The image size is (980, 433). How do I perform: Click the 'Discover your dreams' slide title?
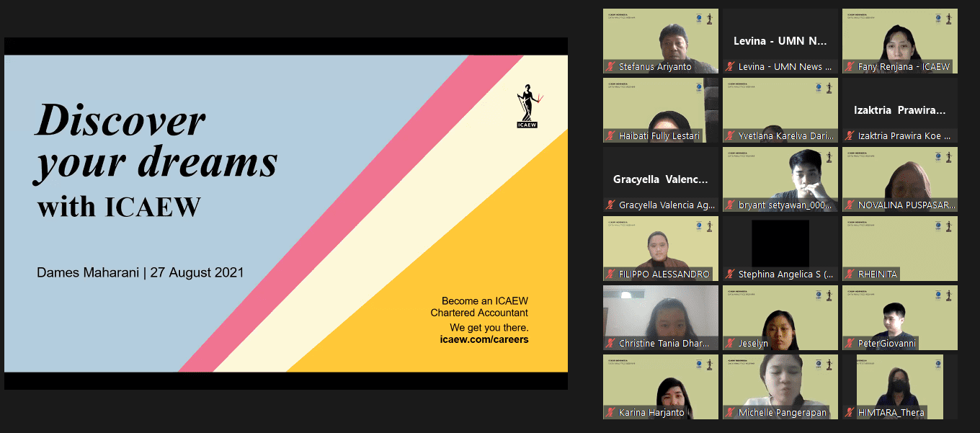click(x=156, y=141)
